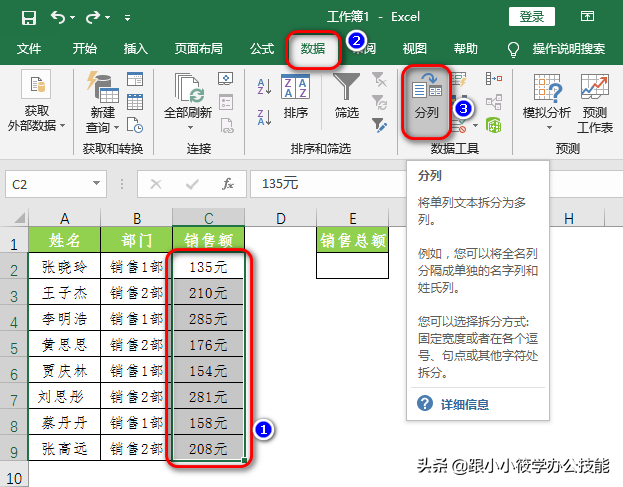Switch to the 页面布局 tab
Viewport: 623px width, 487px height.
pyautogui.click(x=199, y=48)
